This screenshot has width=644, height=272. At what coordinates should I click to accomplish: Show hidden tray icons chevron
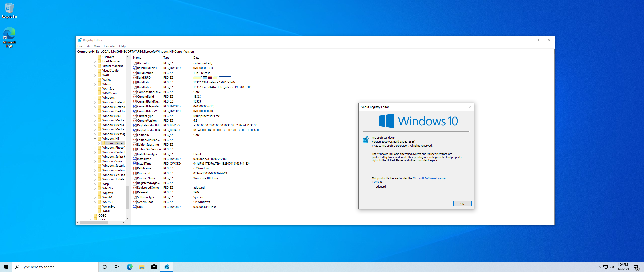(599, 267)
